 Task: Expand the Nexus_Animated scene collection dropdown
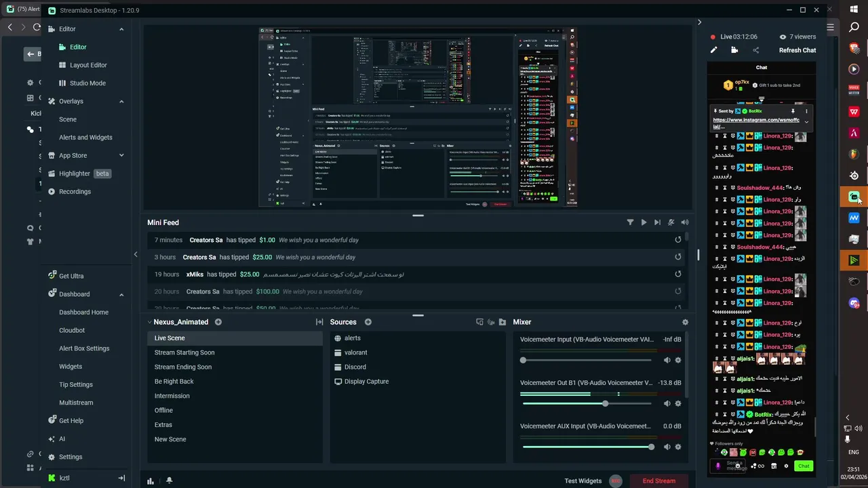[x=150, y=322]
